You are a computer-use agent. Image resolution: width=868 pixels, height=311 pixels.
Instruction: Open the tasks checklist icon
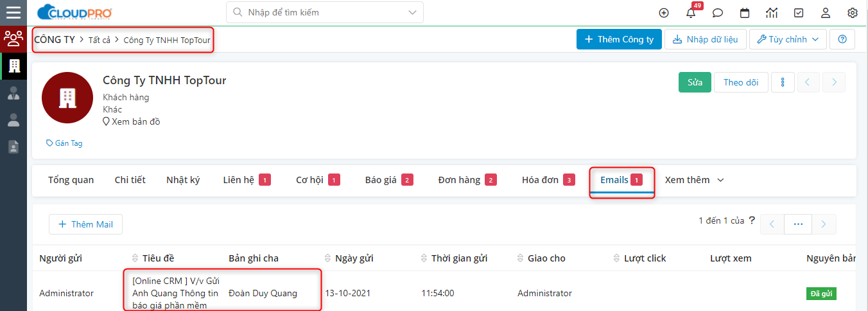(799, 13)
